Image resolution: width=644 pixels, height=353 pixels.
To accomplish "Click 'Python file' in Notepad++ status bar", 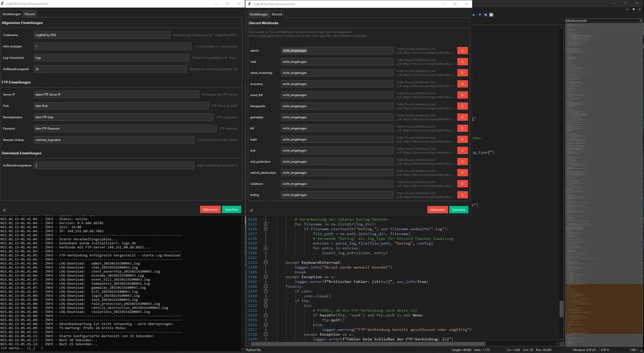I will [254, 349].
